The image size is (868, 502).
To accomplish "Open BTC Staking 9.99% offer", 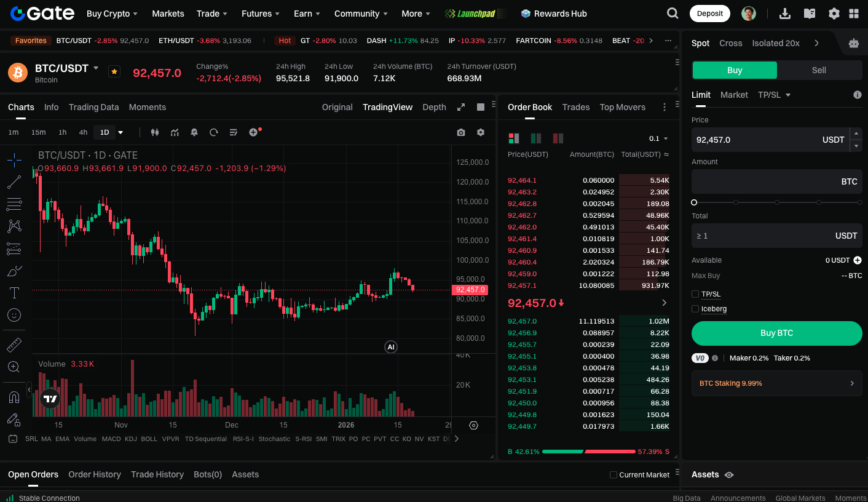I will click(x=777, y=383).
